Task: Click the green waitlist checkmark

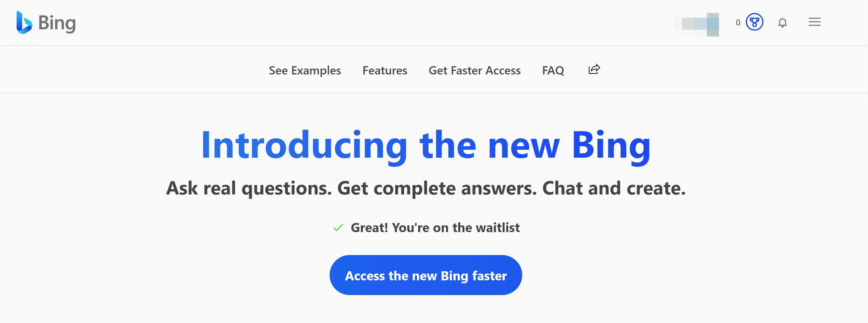Action: [x=338, y=228]
